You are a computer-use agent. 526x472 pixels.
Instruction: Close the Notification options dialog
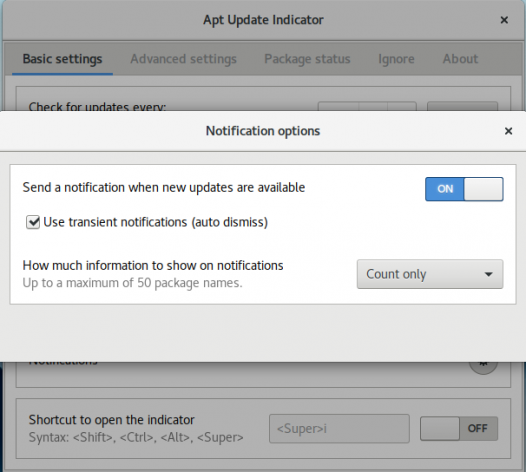coord(508,131)
